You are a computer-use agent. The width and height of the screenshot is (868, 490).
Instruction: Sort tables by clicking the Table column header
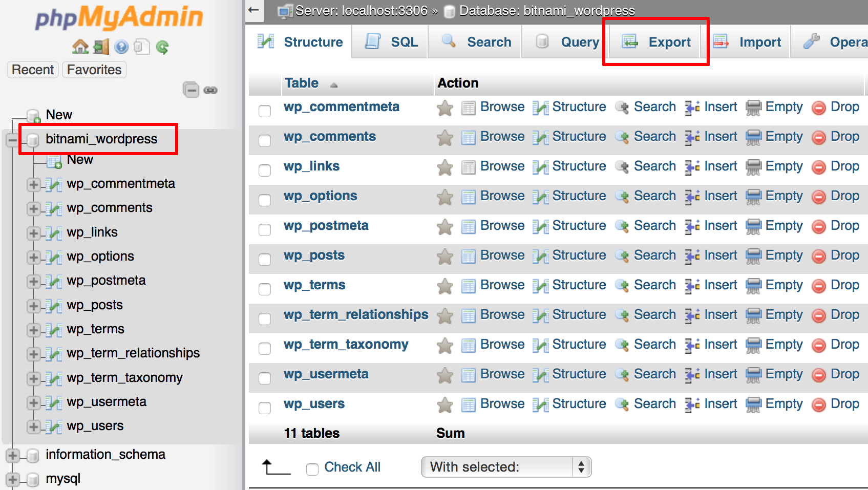point(302,82)
